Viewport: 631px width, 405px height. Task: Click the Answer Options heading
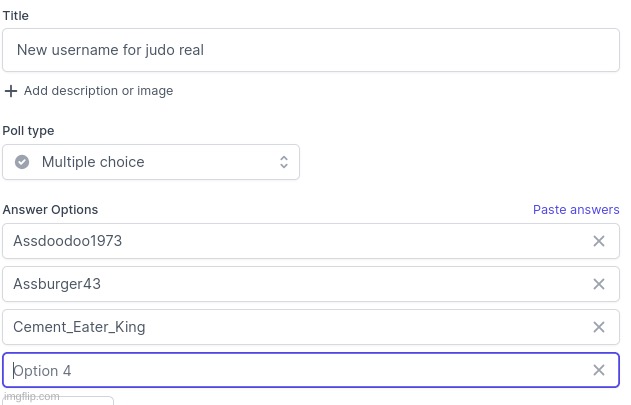click(x=50, y=210)
